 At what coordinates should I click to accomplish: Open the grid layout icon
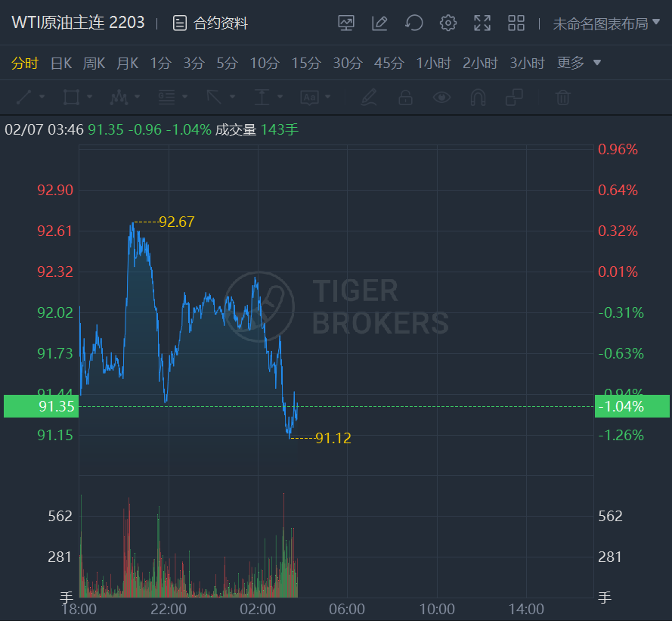pyautogui.click(x=516, y=23)
